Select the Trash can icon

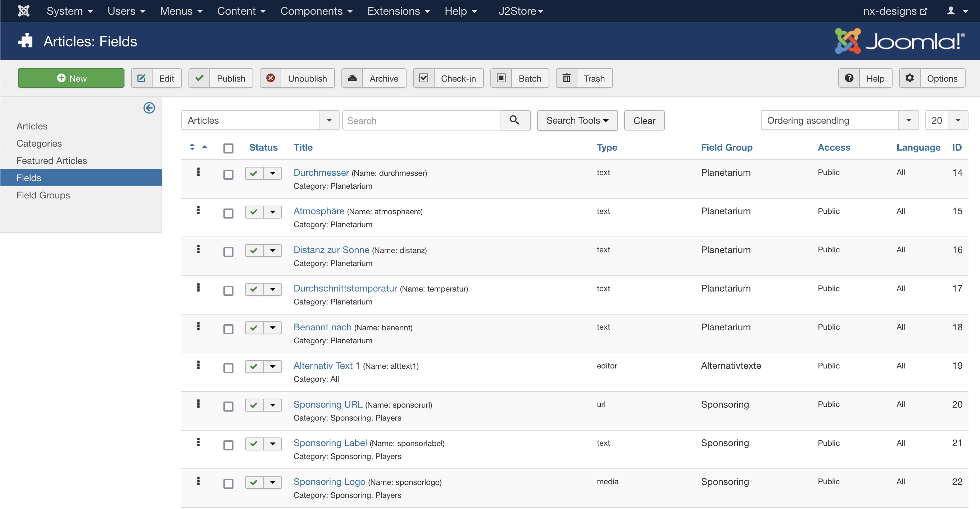(x=567, y=78)
